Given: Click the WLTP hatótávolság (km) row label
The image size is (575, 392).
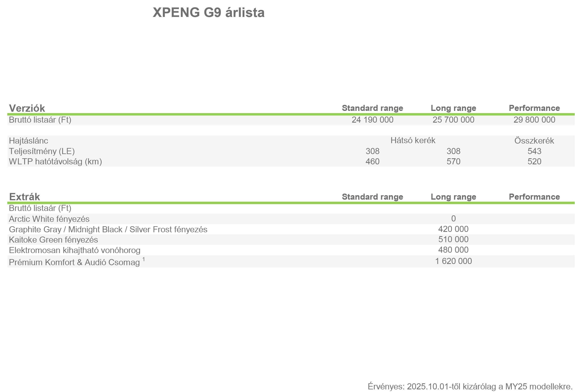Looking at the screenshot, I should click(x=56, y=161).
